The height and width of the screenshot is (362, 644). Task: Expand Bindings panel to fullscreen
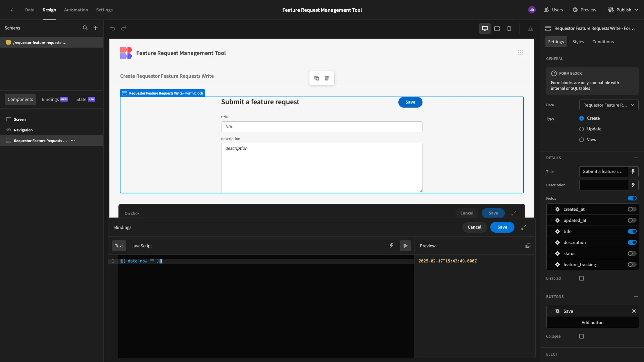click(524, 227)
